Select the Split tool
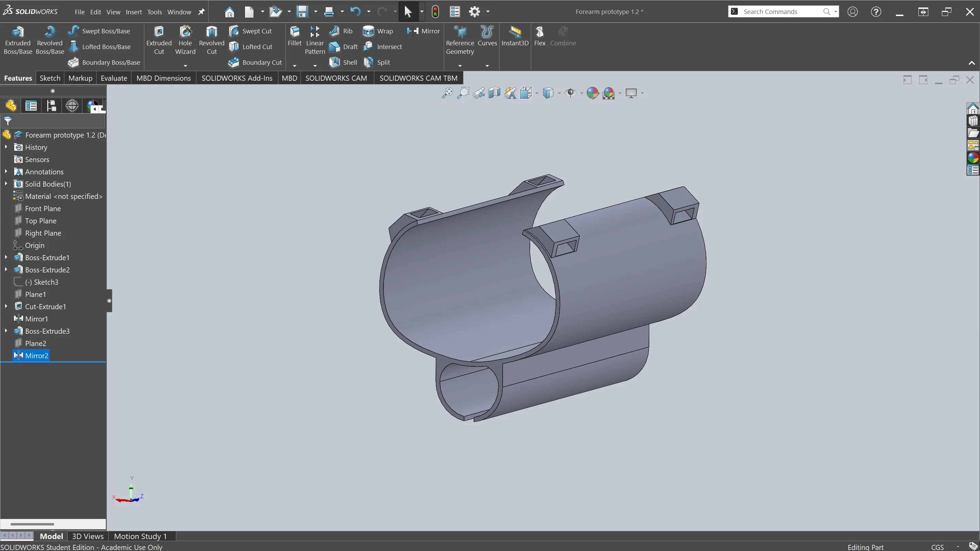Image resolution: width=980 pixels, height=551 pixels. point(377,62)
